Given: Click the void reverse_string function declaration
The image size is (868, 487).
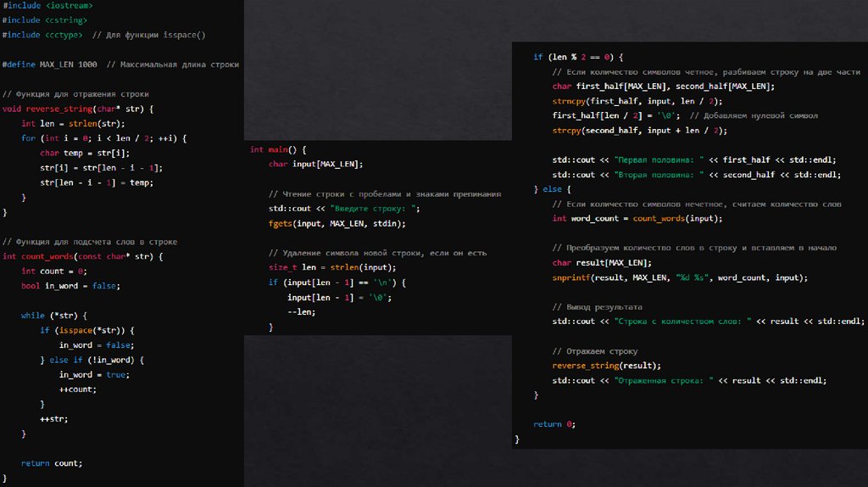Looking at the screenshot, I should [78, 109].
